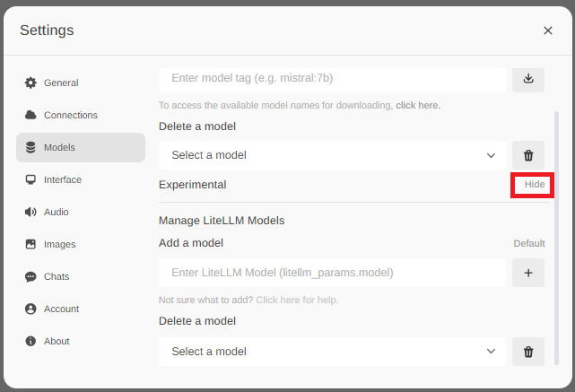Click into the 'Enter LiteLLM Model' text field
Viewport: 575px width, 392px height.
332,273
